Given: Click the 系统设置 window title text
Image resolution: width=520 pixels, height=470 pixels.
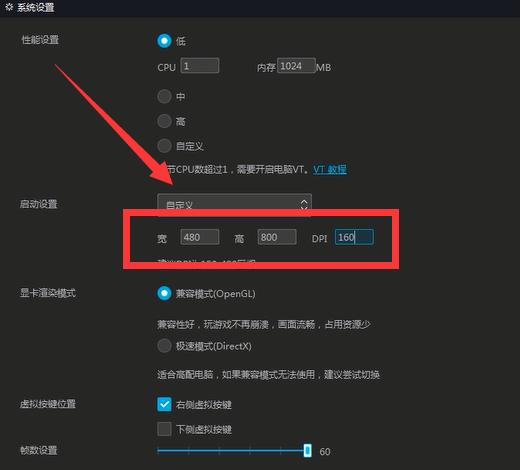Looking at the screenshot, I should click(x=36, y=7).
